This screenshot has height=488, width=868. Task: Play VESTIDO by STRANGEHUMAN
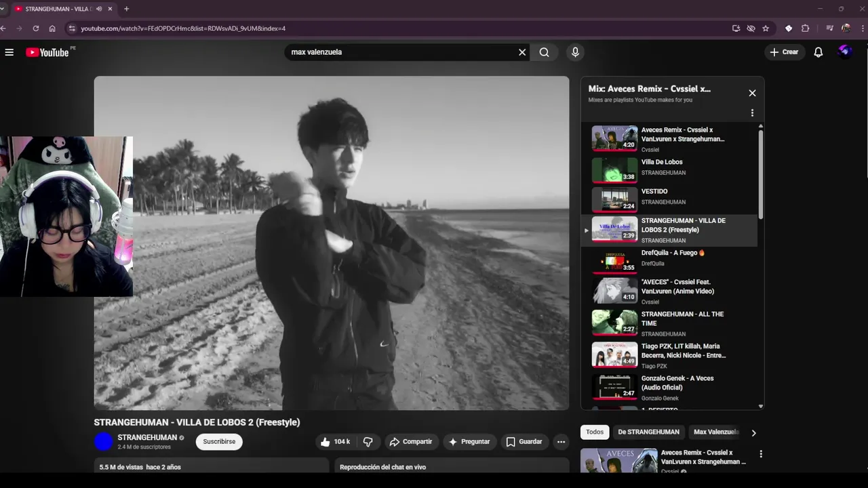click(x=669, y=199)
